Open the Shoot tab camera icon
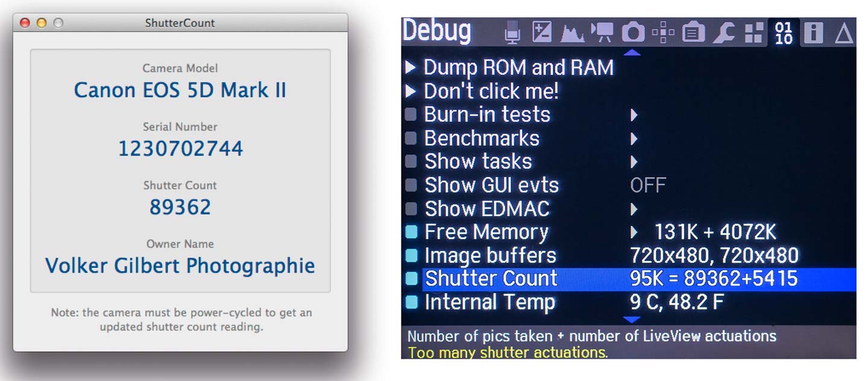The height and width of the screenshot is (381, 868). (x=633, y=33)
